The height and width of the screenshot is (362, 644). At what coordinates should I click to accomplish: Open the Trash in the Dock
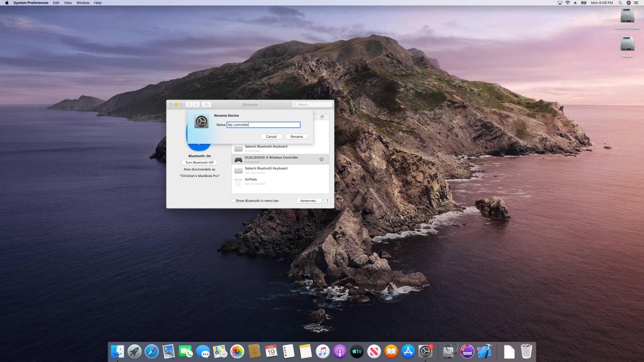[x=526, y=351]
